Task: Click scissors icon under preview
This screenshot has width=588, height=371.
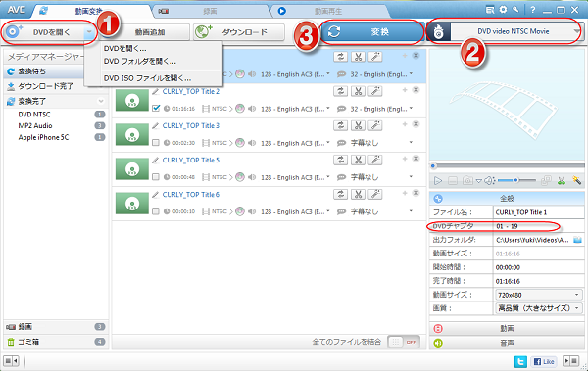Action: [561, 181]
